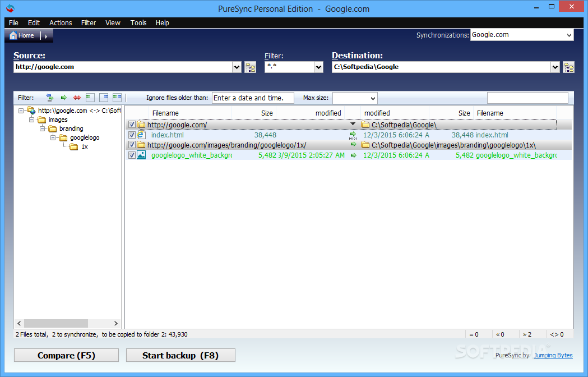588x377 pixels.
Task: Open the *.* Filter dropdown
Action: click(319, 67)
